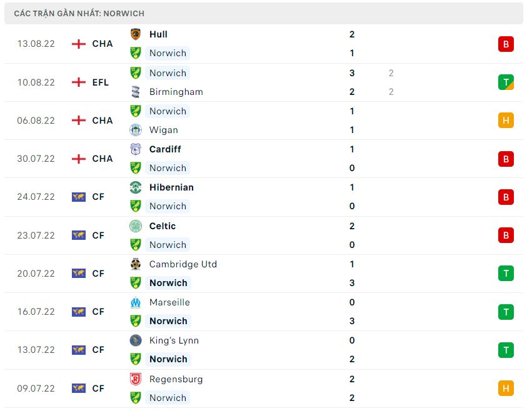Click the orange H badge for Wigan match
This screenshot has width=532, height=411.
[506, 121]
